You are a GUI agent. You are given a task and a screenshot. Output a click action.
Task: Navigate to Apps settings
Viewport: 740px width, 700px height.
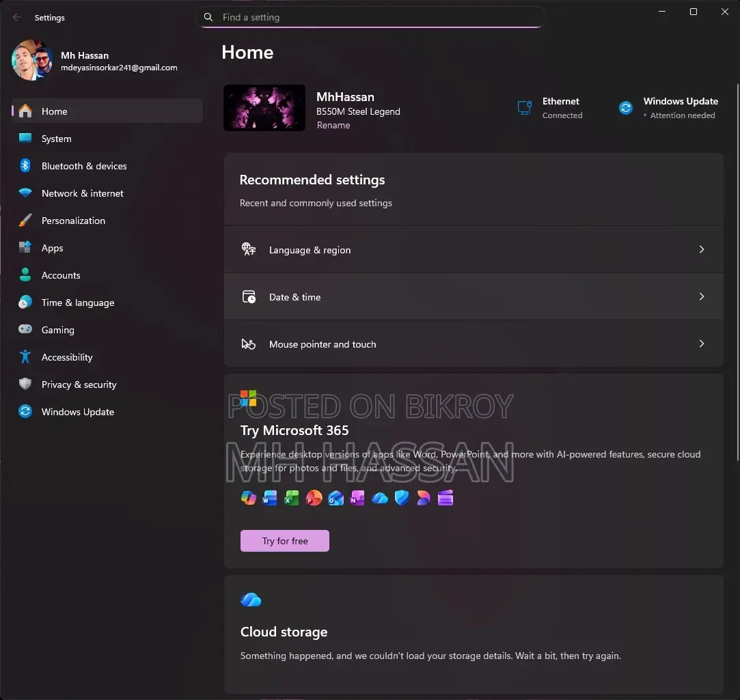[x=107, y=248]
